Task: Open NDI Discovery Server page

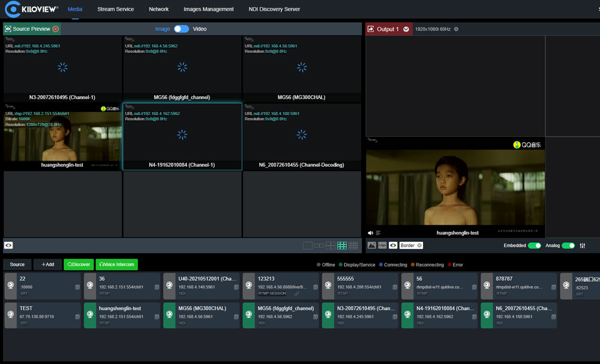Action: [274, 9]
